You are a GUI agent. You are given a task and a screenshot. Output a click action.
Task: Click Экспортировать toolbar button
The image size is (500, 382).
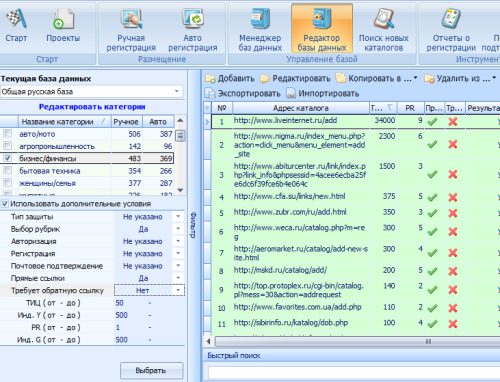click(243, 94)
